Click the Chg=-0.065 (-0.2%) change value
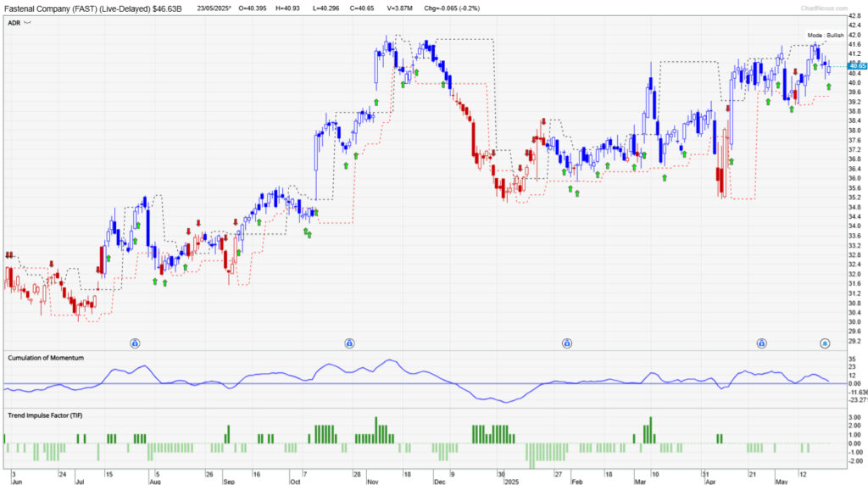The image size is (868, 485). (452, 8)
